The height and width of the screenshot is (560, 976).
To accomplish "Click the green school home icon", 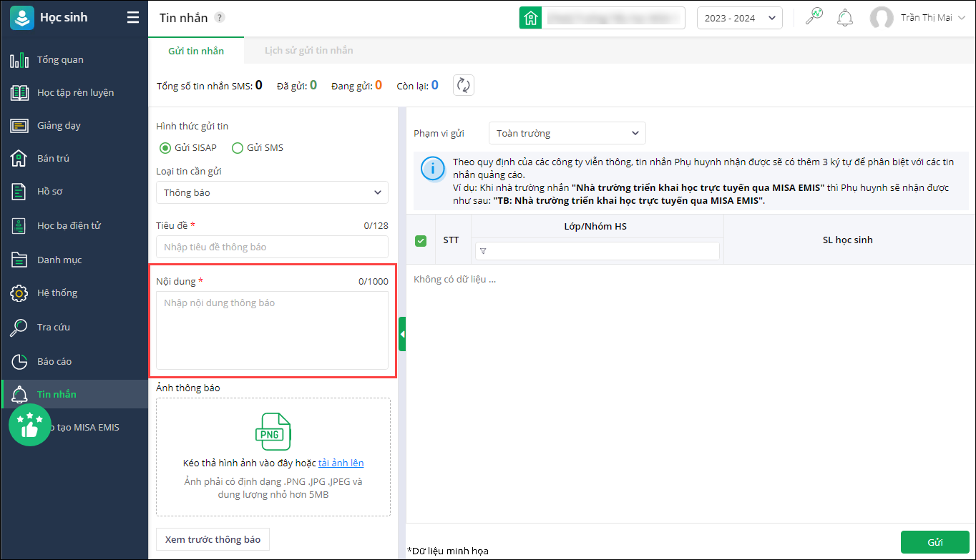I will [x=530, y=18].
